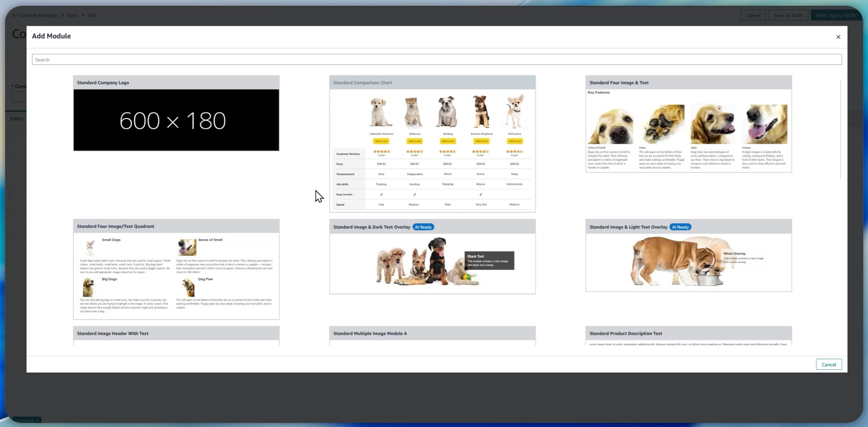Close the Add Module dialog with X
868x427 pixels.
click(x=838, y=37)
